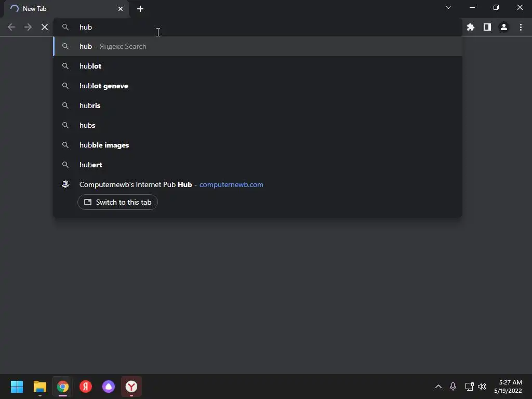The image size is (532, 399).
Task: Click inside the address bar with 'hub'
Action: coord(258,27)
